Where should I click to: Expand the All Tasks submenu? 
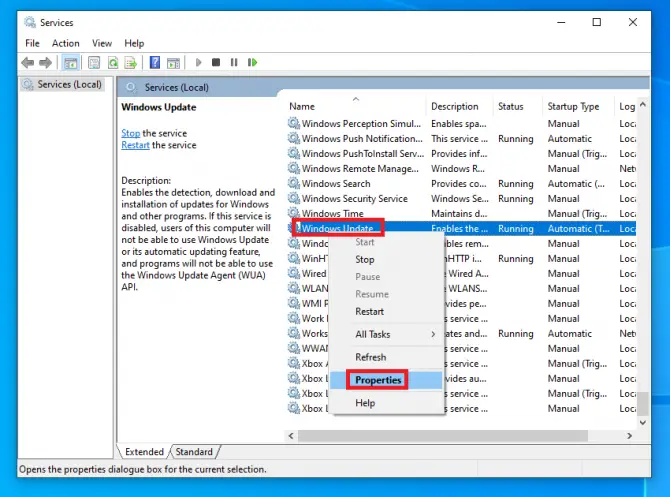click(x=387, y=334)
